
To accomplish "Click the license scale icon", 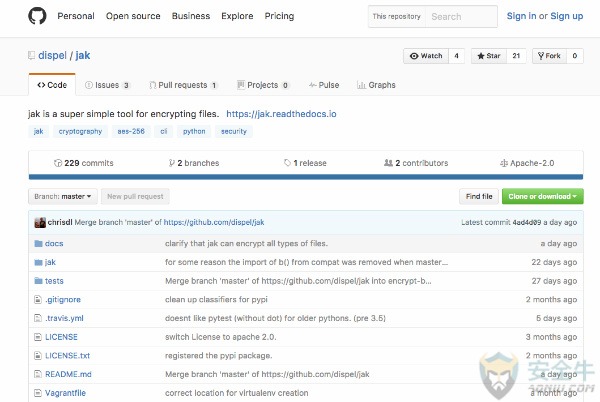I will point(504,163).
